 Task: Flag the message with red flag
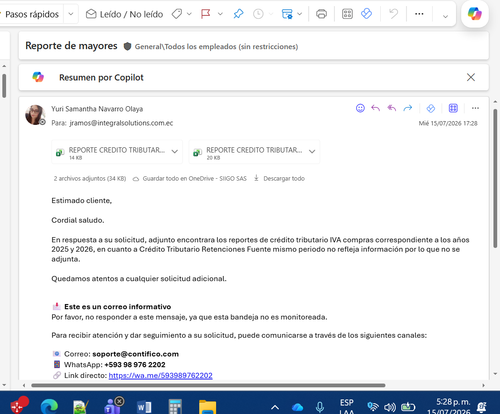point(206,14)
